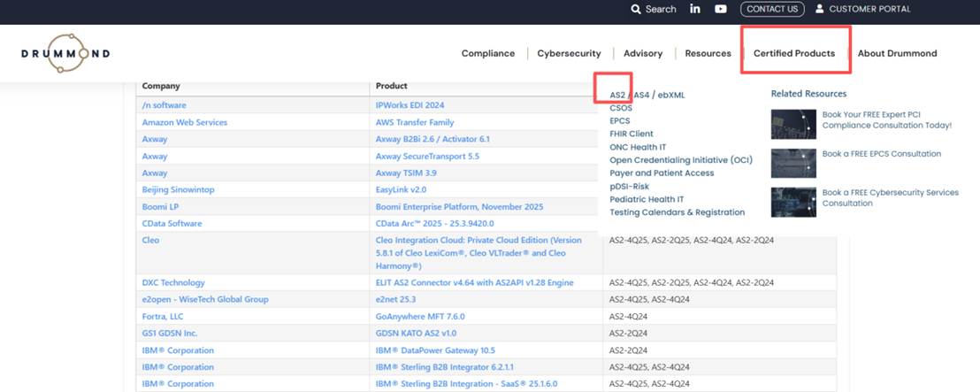Screen dimensions: 980x392
Task: Open the Amazon Web Services company link
Action: click(x=184, y=122)
